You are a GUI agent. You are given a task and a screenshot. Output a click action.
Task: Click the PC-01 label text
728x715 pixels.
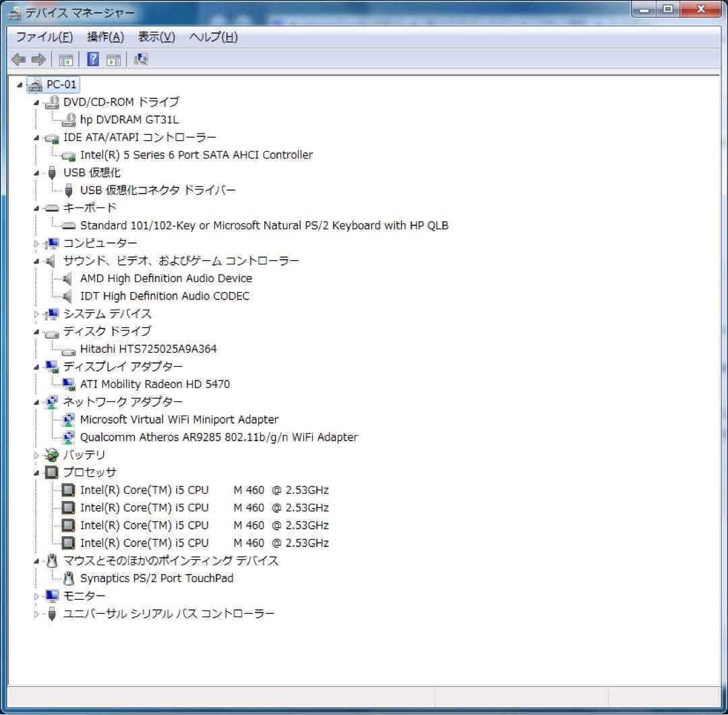tap(61, 84)
